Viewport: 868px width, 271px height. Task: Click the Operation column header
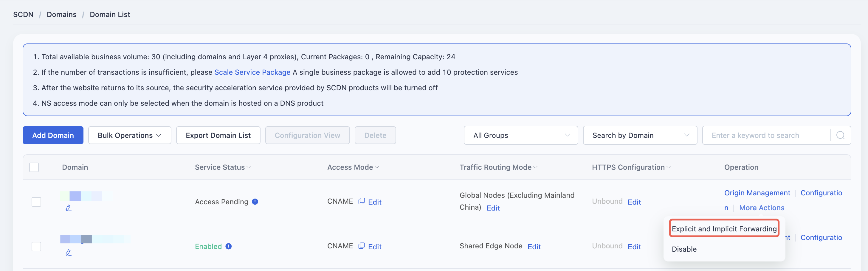click(741, 167)
